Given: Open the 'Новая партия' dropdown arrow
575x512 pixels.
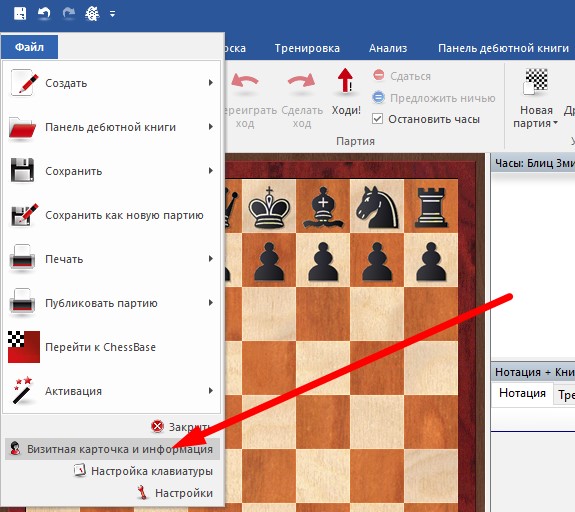Looking at the screenshot, I should point(555,123).
